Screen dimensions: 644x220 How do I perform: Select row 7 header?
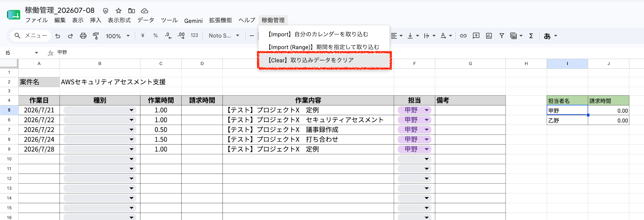9,130
